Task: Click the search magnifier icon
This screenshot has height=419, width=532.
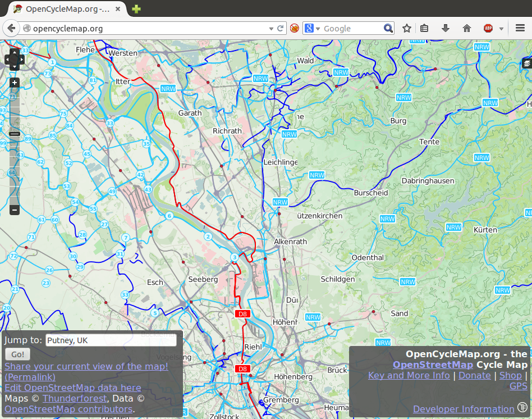Action: coord(388,28)
